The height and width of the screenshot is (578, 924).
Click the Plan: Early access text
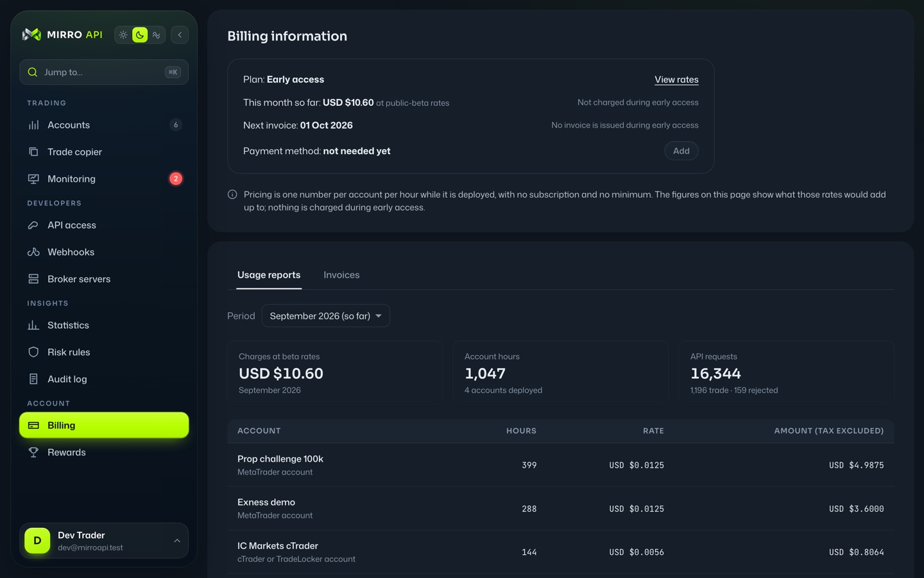coord(284,80)
